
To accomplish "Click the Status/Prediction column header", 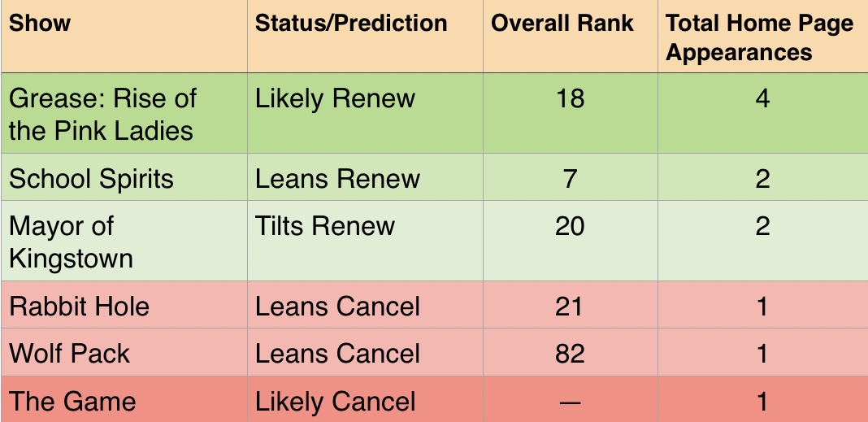I will 366,36.
